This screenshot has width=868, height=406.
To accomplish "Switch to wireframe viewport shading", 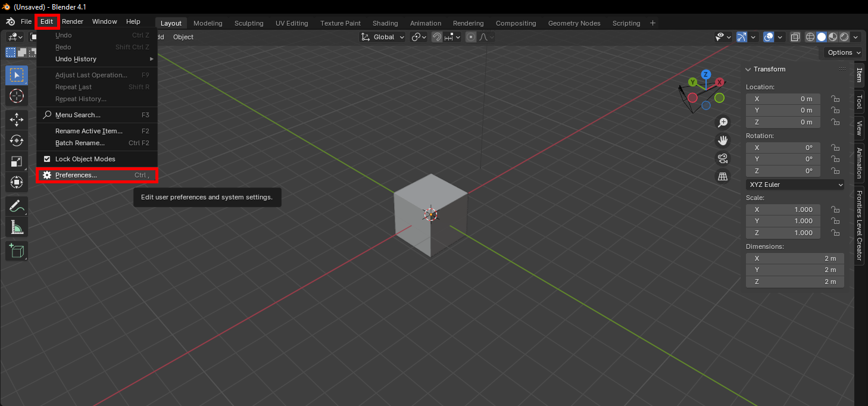I will (810, 37).
